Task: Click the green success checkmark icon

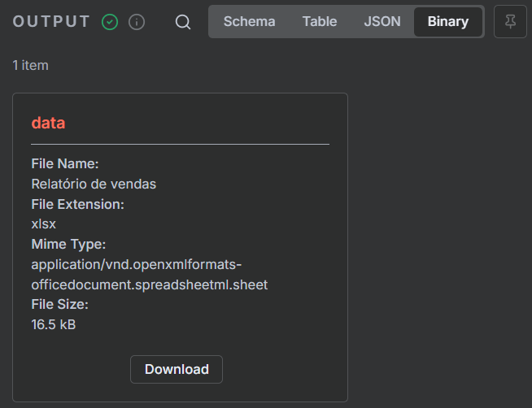Action: tap(110, 22)
